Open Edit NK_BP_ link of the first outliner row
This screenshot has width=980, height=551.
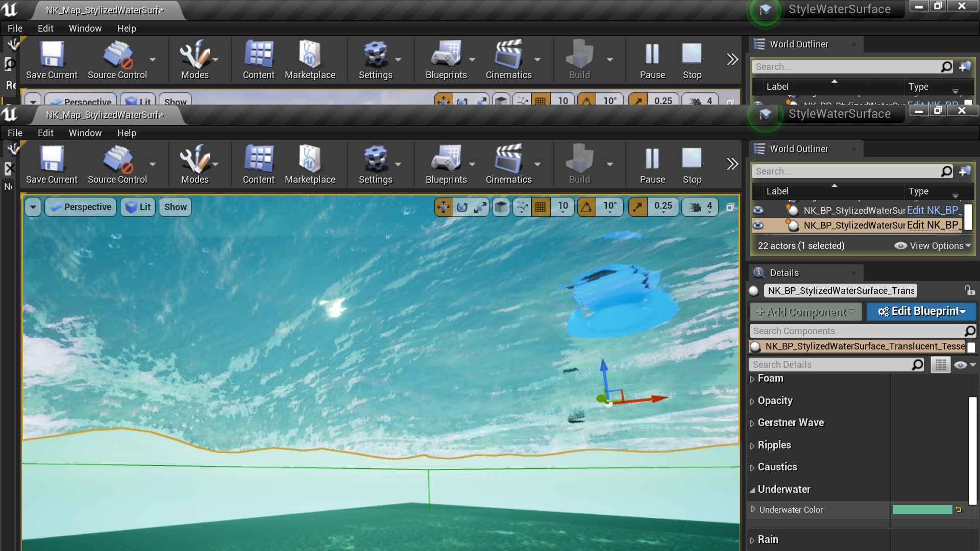pyautogui.click(x=934, y=210)
